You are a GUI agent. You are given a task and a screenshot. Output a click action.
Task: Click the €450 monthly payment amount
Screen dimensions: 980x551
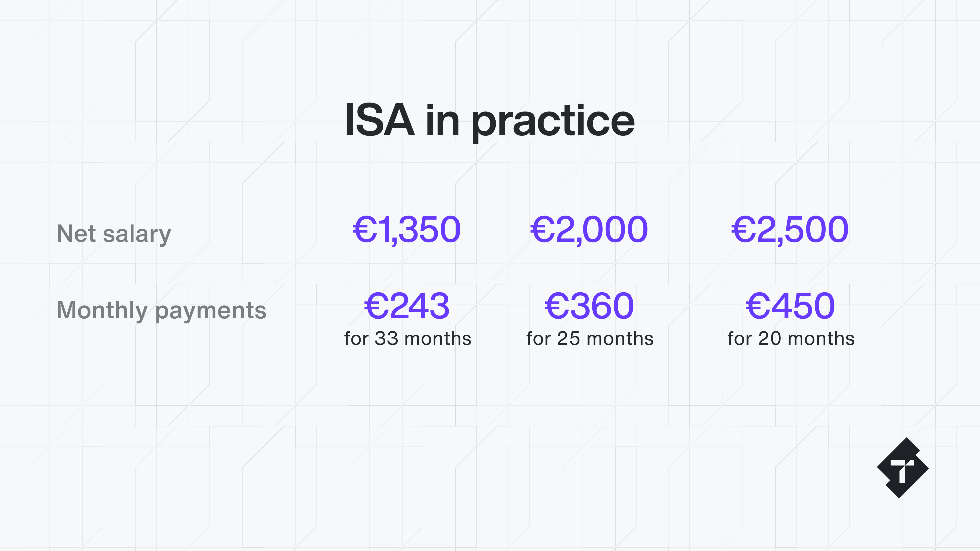point(790,306)
